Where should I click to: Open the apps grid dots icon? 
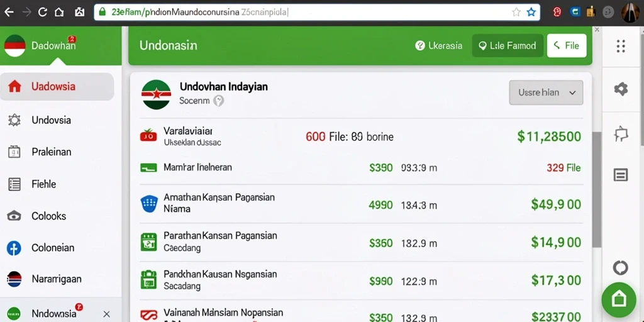(x=621, y=46)
